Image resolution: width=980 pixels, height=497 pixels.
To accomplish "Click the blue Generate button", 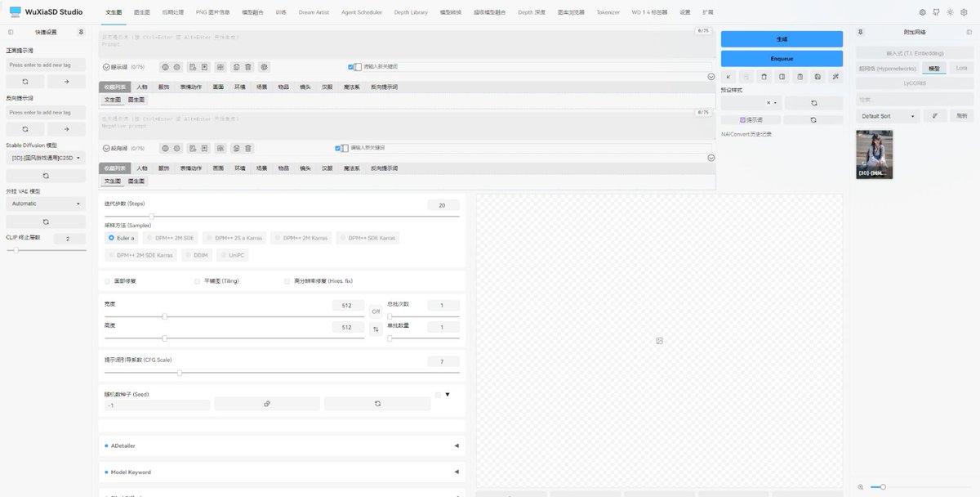I will (x=782, y=39).
